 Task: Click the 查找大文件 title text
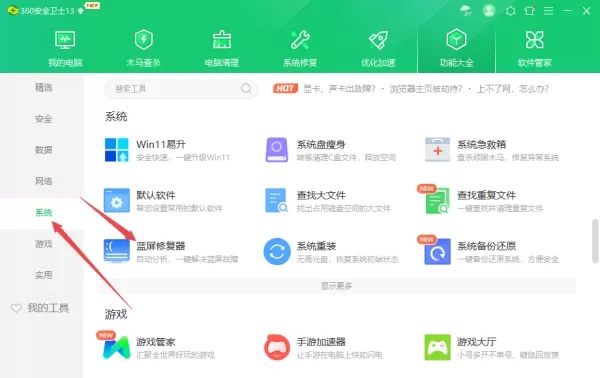click(321, 195)
